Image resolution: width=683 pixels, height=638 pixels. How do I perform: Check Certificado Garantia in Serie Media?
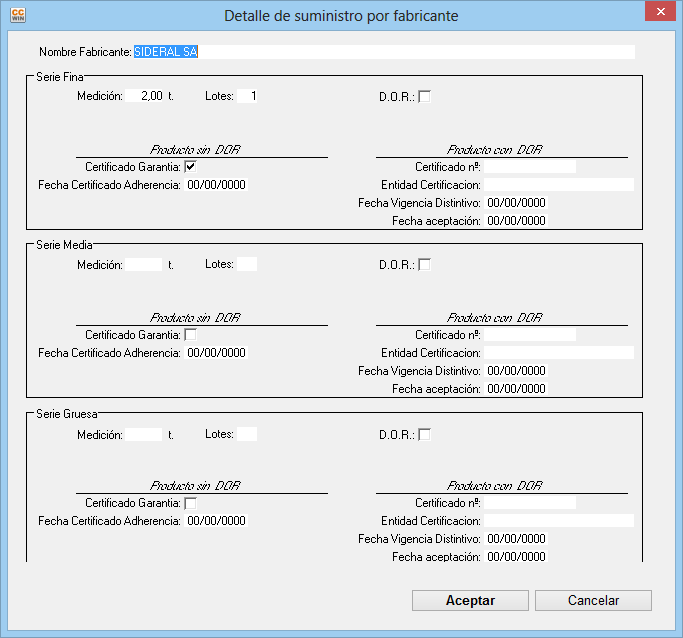(x=190, y=334)
